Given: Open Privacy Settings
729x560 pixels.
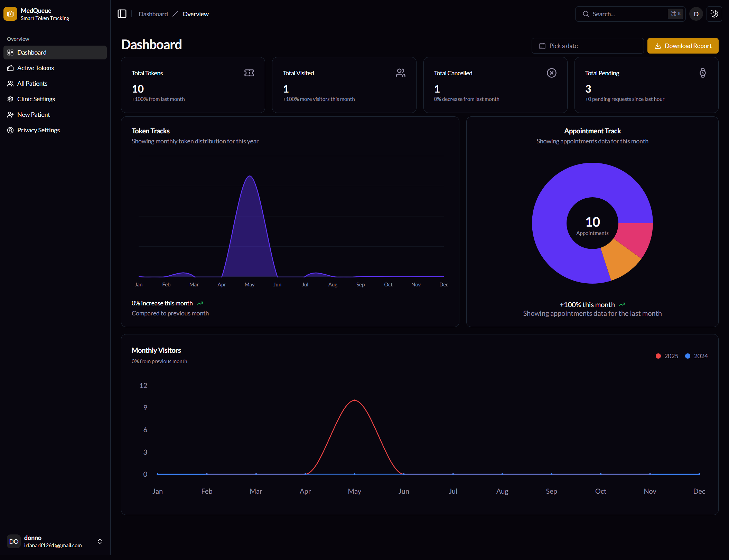Looking at the screenshot, I should pyautogui.click(x=38, y=130).
